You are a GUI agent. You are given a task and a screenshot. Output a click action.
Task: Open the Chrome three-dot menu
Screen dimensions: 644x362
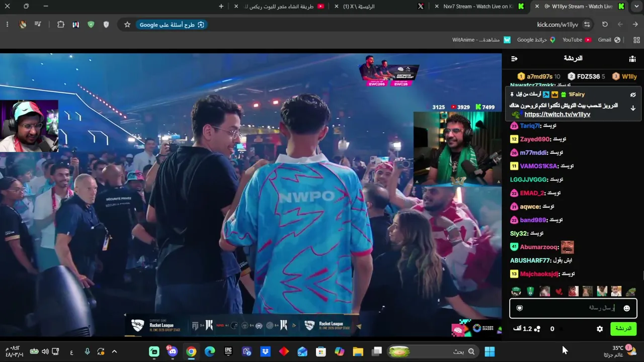(x=7, y=25)
